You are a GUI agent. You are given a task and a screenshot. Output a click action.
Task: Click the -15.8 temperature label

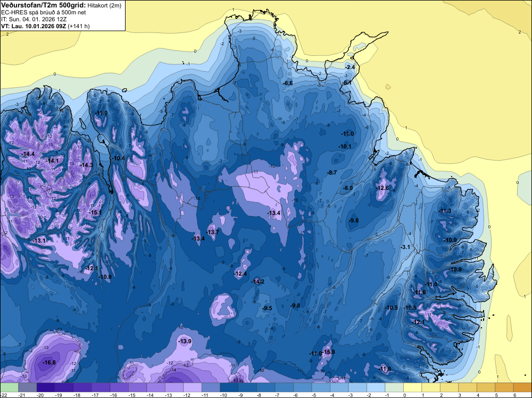pos(328,352)
